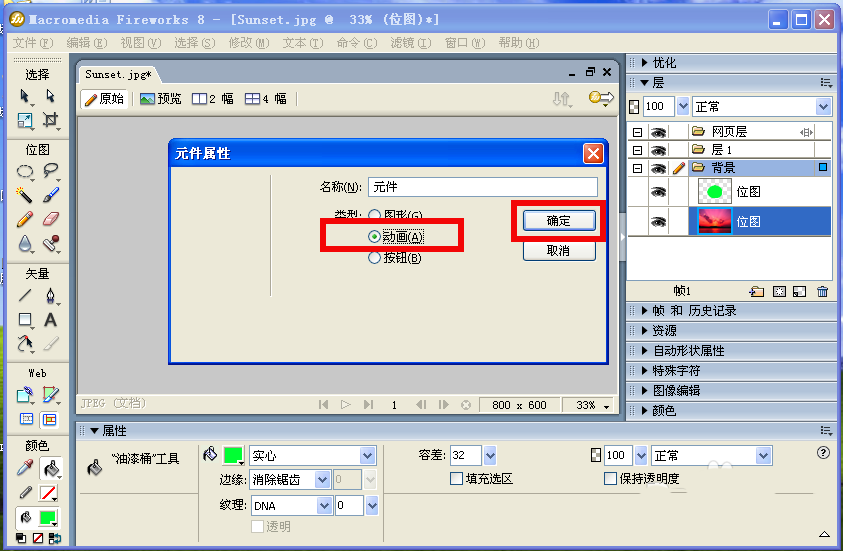Image resolution: width=843 pixels, height=551 pixels.
Task: Delete selection with layers trash icon
Action: 822,291
